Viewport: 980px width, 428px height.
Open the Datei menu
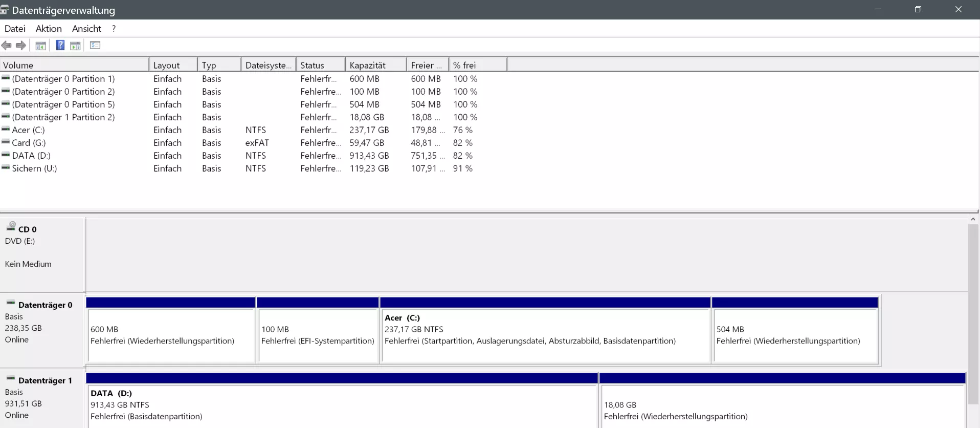(x=15, y=29)
